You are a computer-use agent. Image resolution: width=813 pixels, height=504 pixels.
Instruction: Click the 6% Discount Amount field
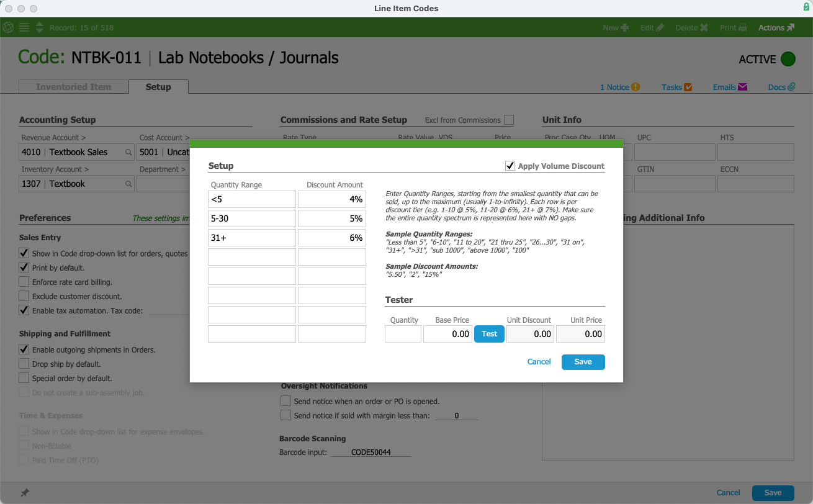(x=332, y=238)
